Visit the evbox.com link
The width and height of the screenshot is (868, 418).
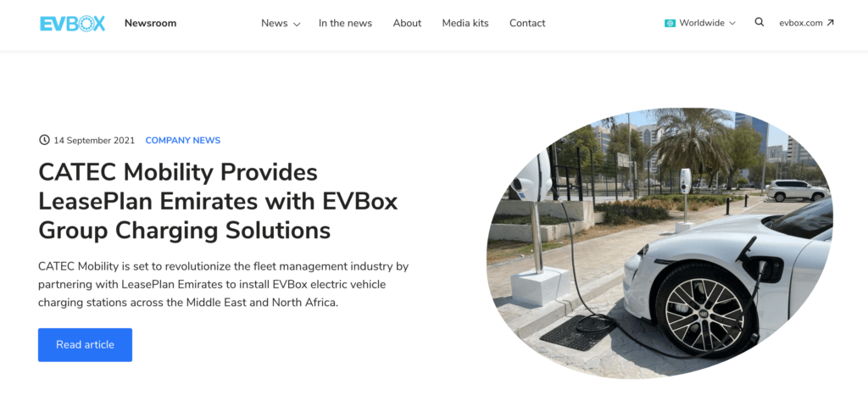800,23
